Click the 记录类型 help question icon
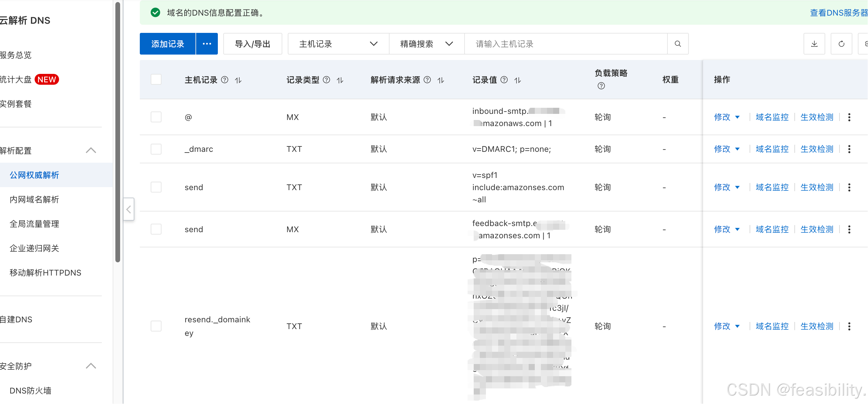 (x=326, y=80)
